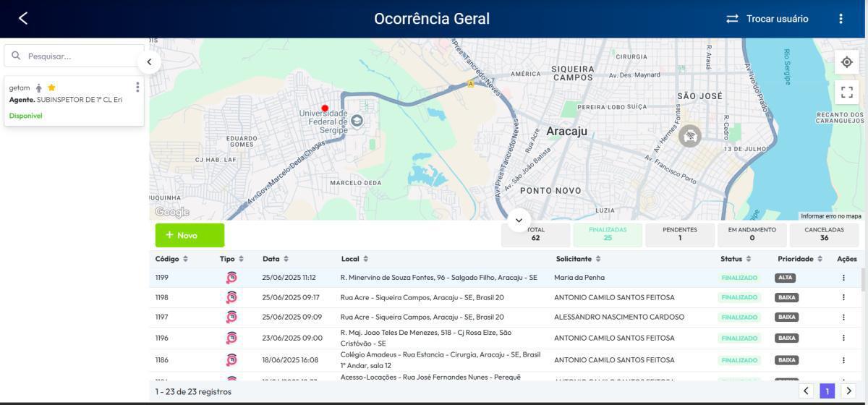Go to previous page of records

point(807,391)
